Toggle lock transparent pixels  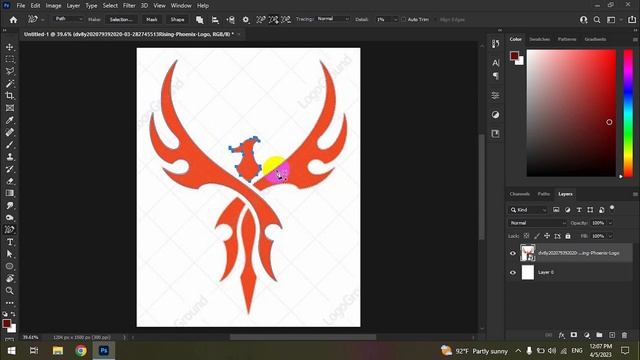pos(527,236)
